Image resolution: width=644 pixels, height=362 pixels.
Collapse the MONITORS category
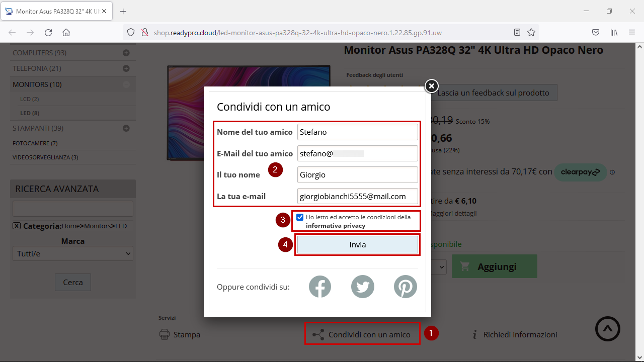[126, 84]
